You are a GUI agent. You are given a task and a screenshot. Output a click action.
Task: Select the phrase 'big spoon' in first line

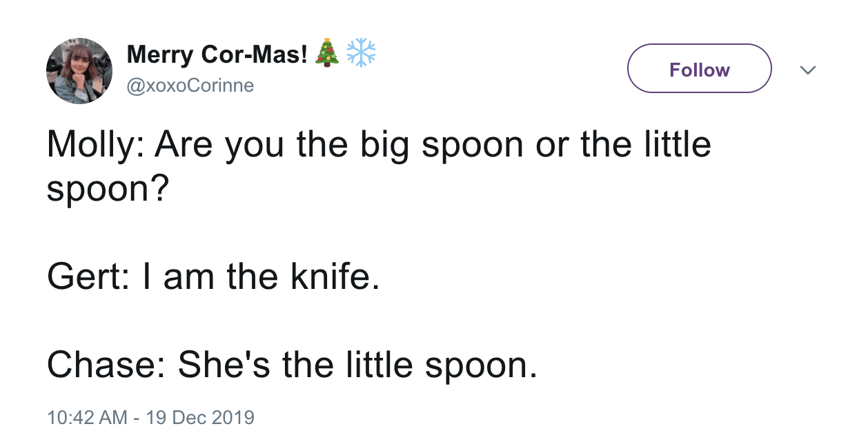click(x=433, y=145)
